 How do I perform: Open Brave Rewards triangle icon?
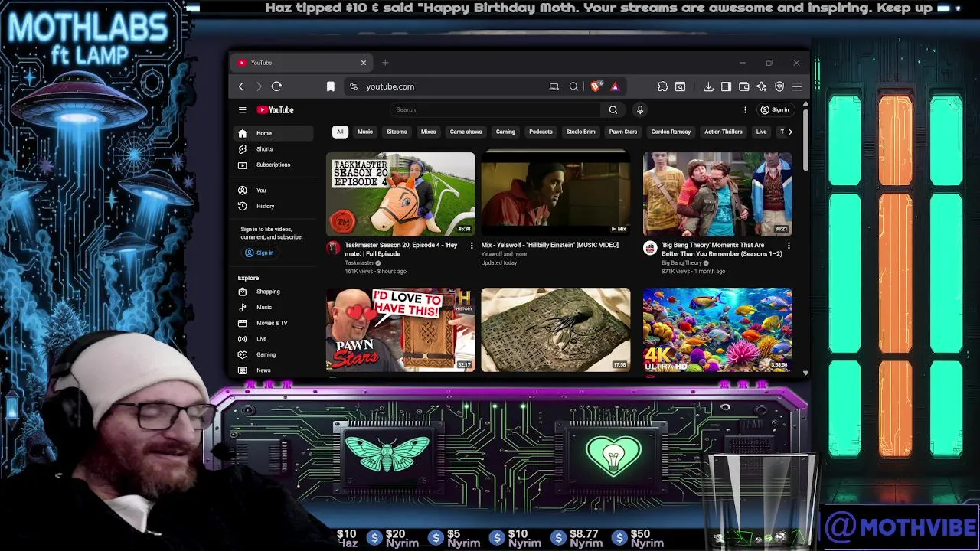coord(614,86)
